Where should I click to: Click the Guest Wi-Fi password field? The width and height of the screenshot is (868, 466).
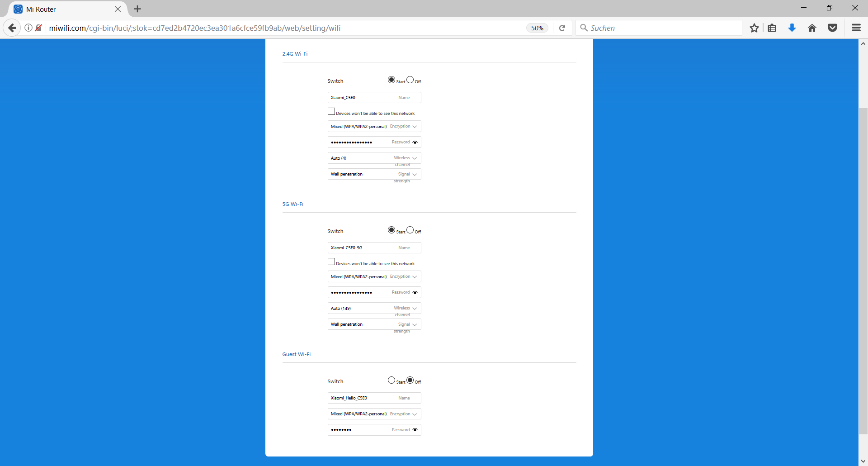pyautogui.click(x=374, y=430)
